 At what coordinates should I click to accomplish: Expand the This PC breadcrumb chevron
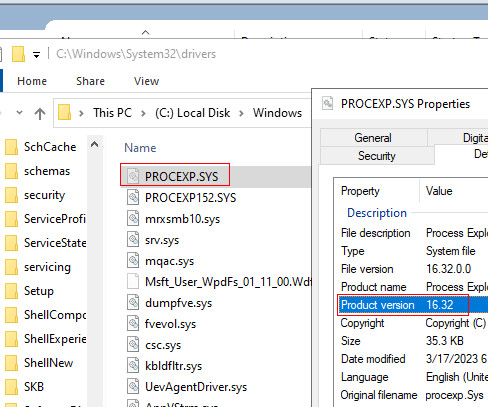143,113
